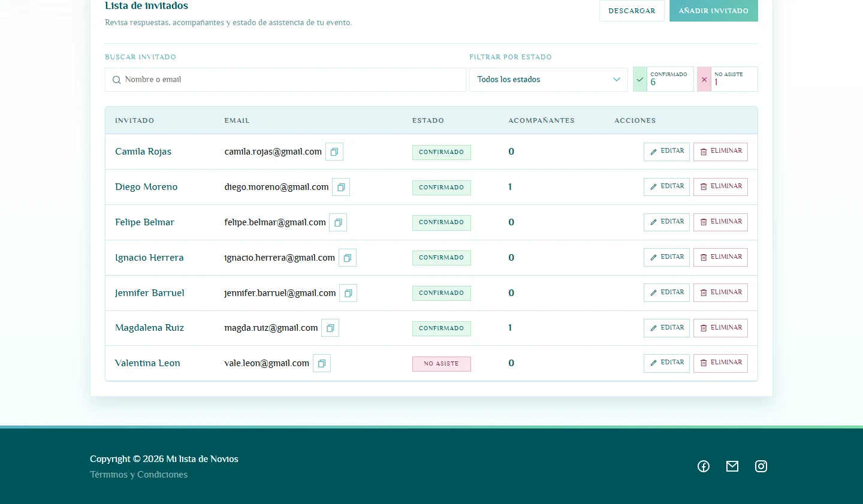The width and height of the screenshot is (863, 504).
Task: Click the email envelope icon in footer
Action: (x=732, y=466)
